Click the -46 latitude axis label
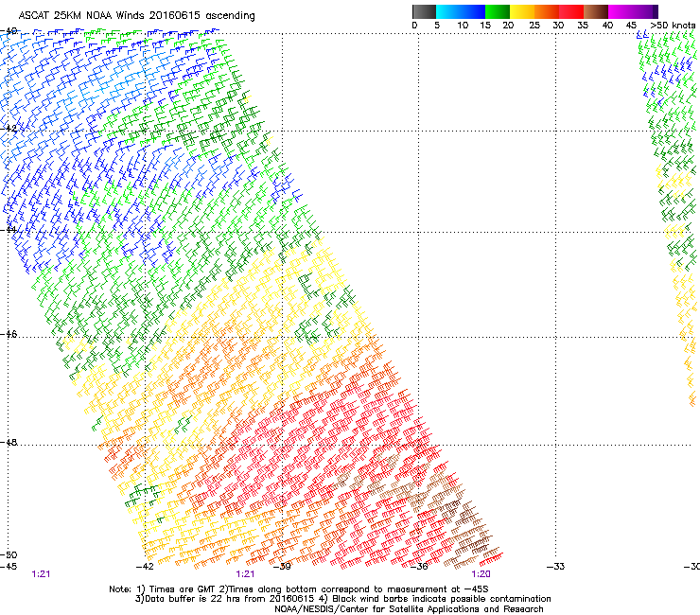 [x=9, y=334]
